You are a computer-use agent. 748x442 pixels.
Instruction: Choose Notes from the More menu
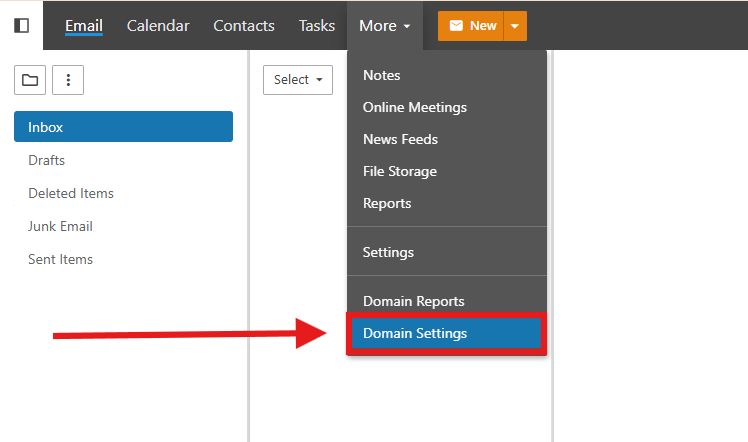click(447, 75)
